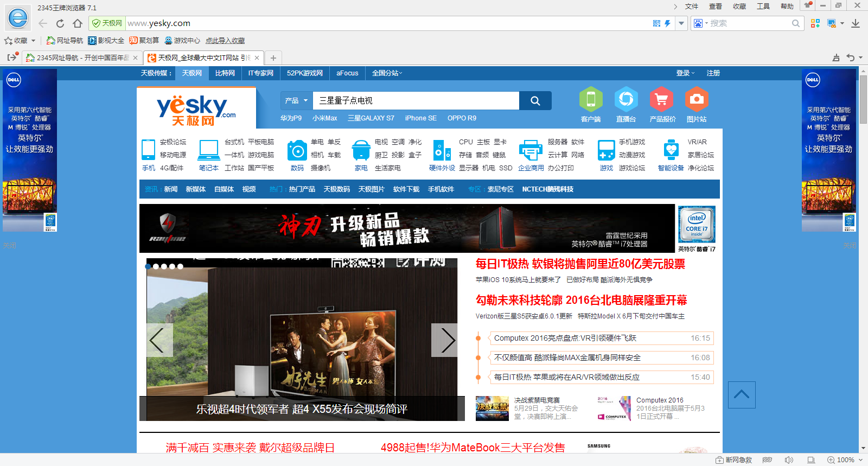Expand the screenshot tool dropdown arrow
Screen dimensions: 868x466
point(842,23)
